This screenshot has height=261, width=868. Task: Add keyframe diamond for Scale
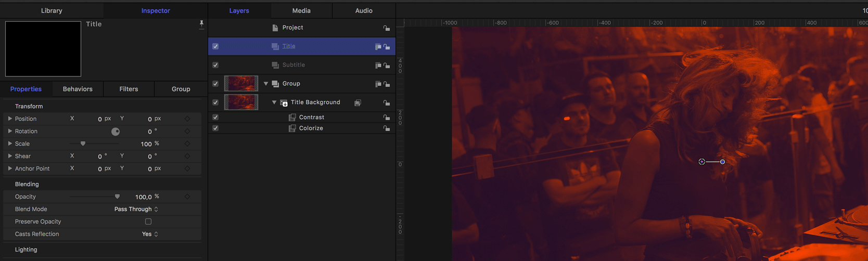[x=187, y=144]
